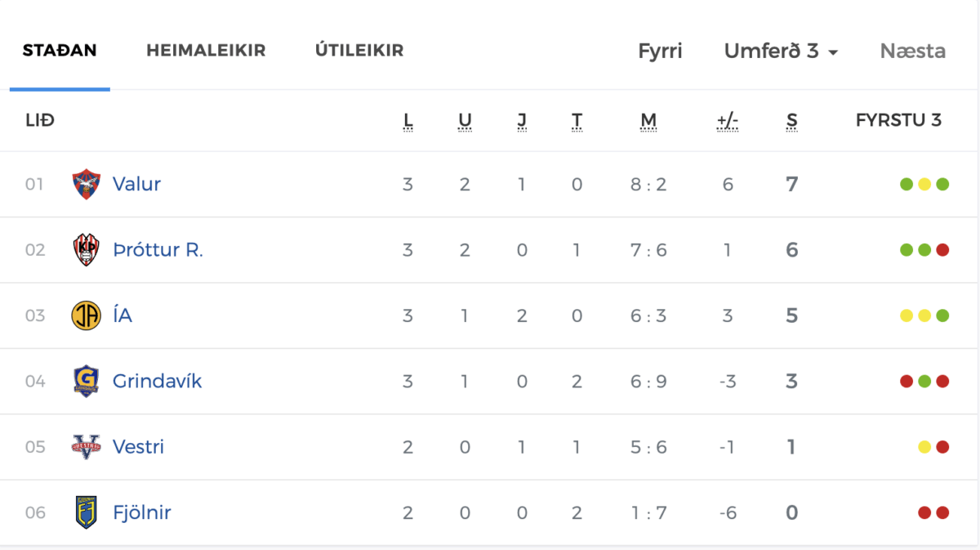This screenshot has height=550, width=980.
Task: Click the Þróttur R. club crest
Action: 86,250
